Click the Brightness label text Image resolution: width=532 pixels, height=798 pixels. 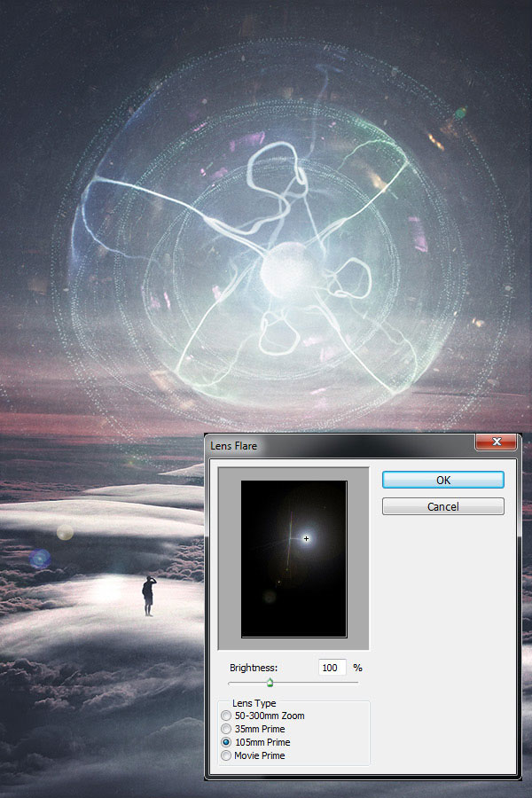coord(254,667)
